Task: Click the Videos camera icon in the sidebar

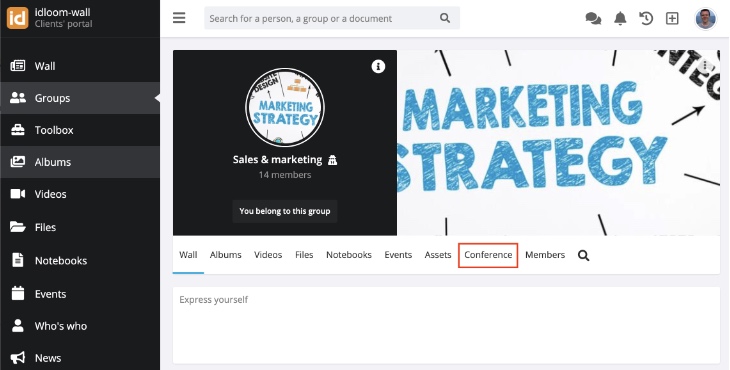Action: (x=18, y=194)
